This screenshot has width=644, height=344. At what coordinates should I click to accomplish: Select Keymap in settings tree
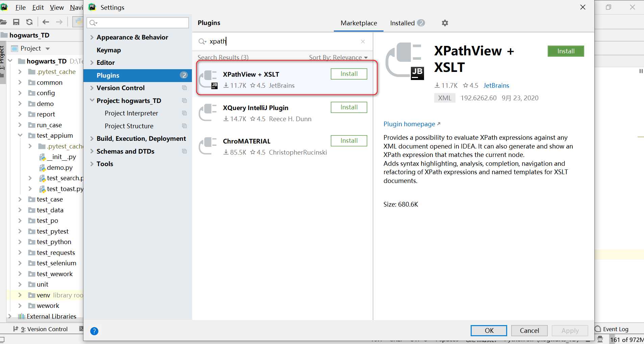(108, 50)
